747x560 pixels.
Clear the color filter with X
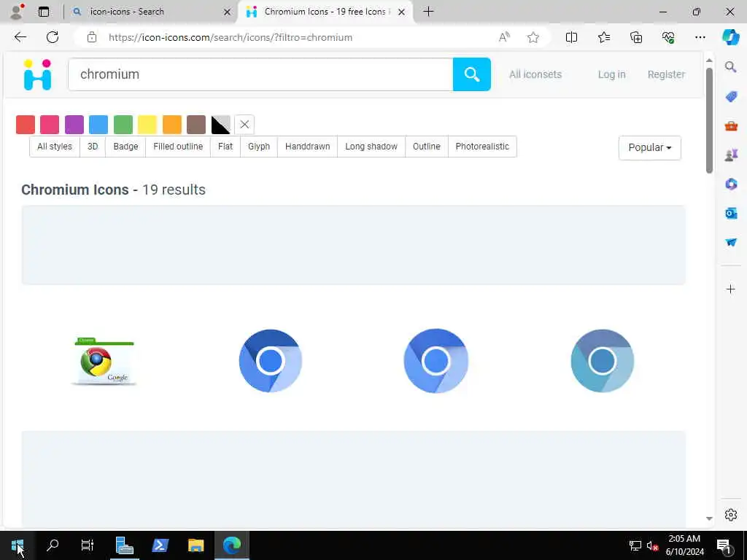coord(244,124)
